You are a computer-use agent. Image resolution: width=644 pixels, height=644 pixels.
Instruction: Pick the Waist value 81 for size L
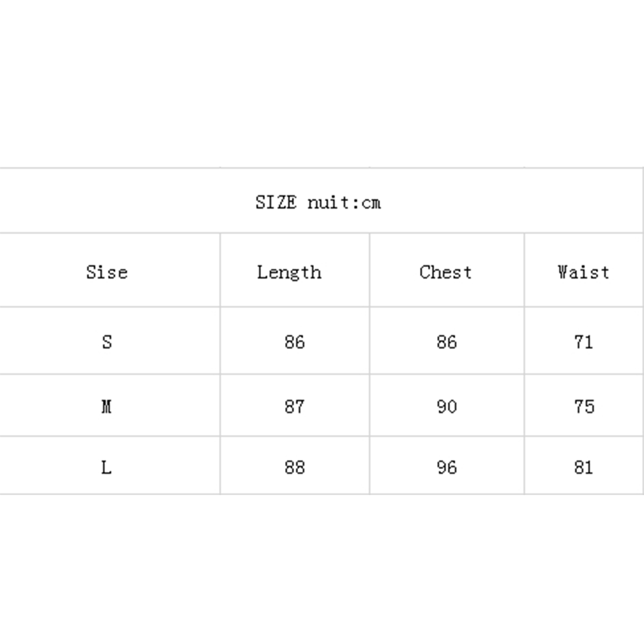coord(584,467)
